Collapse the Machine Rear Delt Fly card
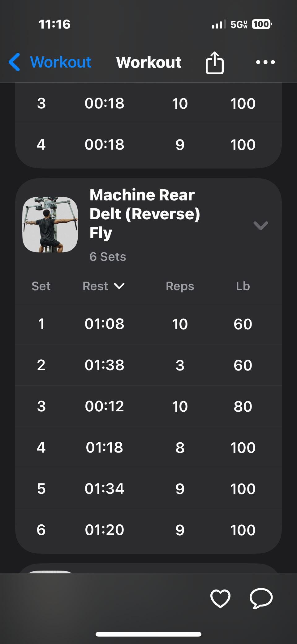The image size is (297, 644). 260,226
